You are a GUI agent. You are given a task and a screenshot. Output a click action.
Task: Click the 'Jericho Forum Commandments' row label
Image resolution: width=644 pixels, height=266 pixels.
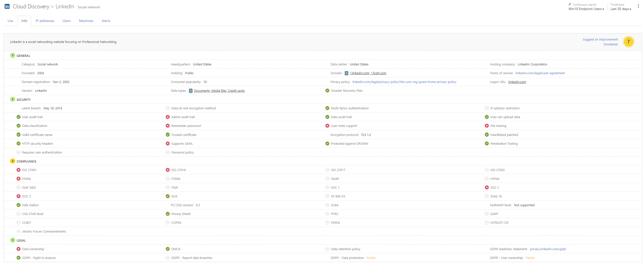44,231
